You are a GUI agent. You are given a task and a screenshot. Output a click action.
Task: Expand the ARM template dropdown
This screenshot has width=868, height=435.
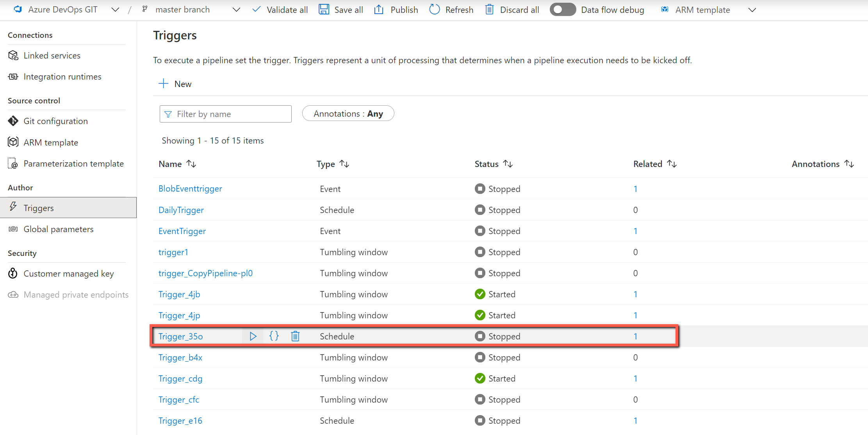pos(753,9)
